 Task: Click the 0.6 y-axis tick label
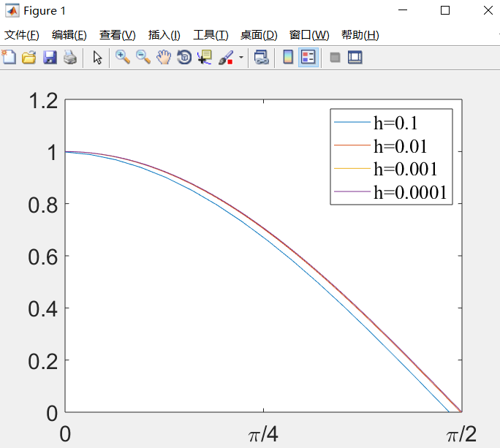[43, 257]
